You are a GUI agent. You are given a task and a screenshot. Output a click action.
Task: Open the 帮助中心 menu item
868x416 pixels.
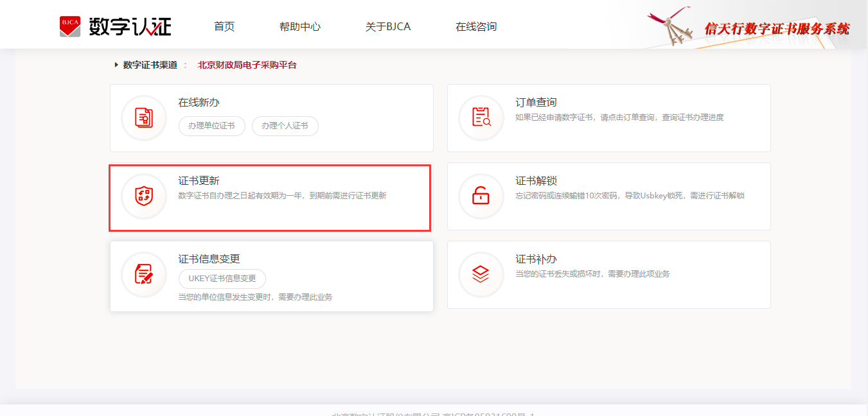(x=300, y=26)
